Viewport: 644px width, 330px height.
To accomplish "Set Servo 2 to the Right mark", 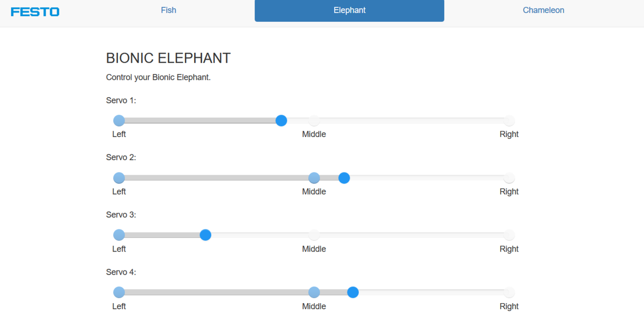I will 509,178.
